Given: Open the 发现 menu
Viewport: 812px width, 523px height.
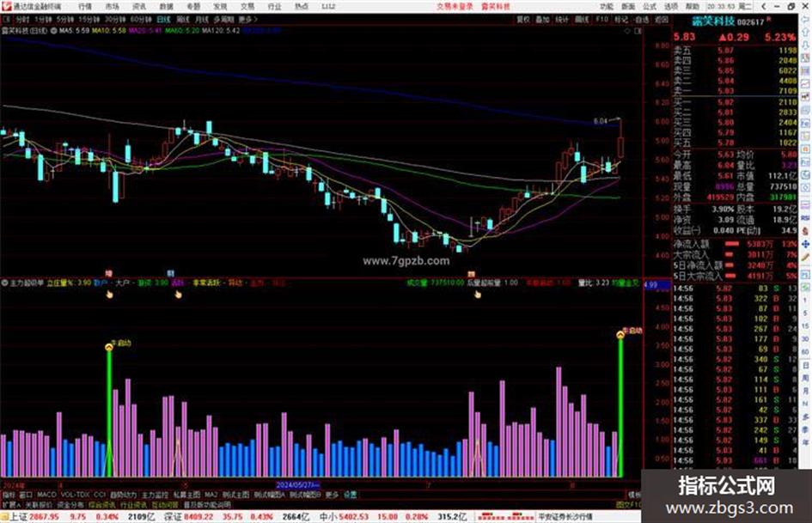Looking at the screenshot, I should point(220,7).
